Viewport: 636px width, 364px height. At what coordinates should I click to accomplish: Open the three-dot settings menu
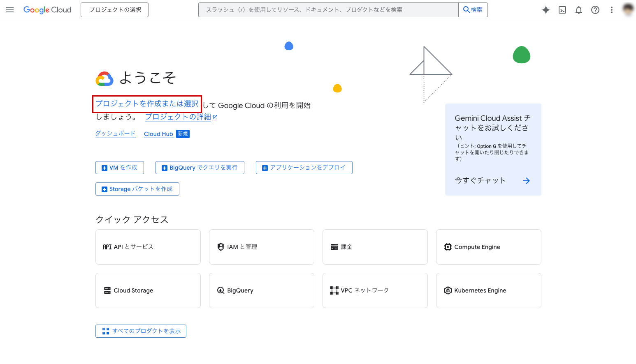(612, 10)
